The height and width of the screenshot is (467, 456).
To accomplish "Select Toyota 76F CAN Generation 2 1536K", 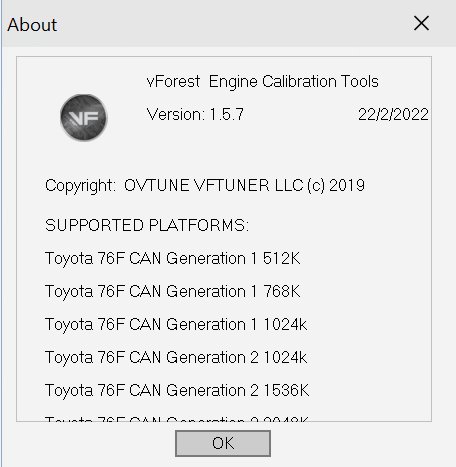I will (177, 390).
